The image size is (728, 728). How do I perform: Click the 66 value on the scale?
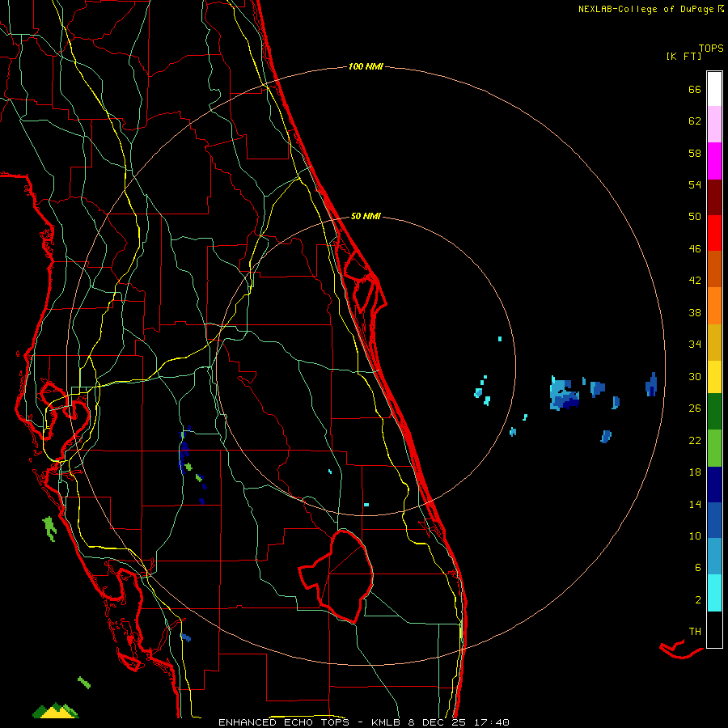click(x=695, y=89)
